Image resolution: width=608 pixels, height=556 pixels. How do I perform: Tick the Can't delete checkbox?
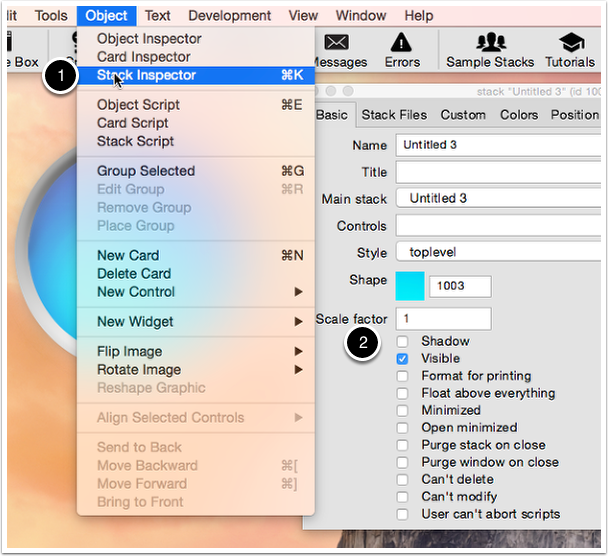coord(402,480)
